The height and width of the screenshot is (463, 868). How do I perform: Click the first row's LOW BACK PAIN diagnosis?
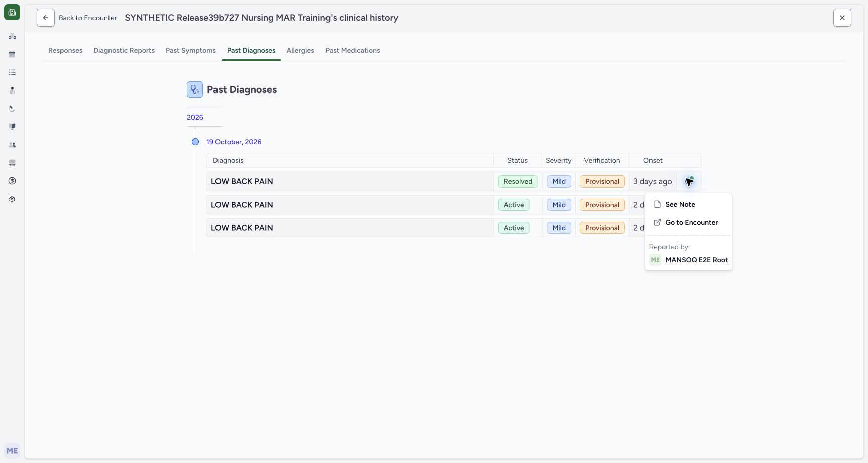pos(242,181)
